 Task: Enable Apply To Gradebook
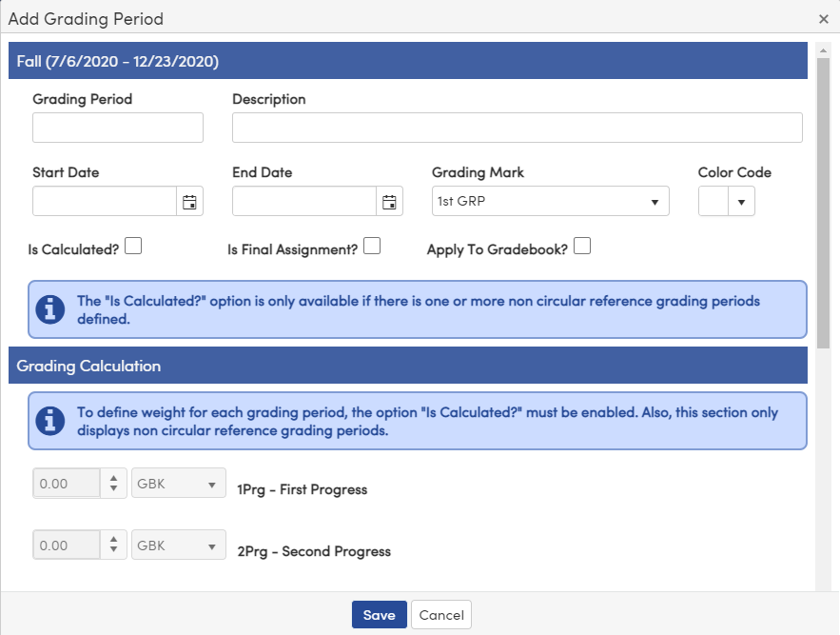581,245
